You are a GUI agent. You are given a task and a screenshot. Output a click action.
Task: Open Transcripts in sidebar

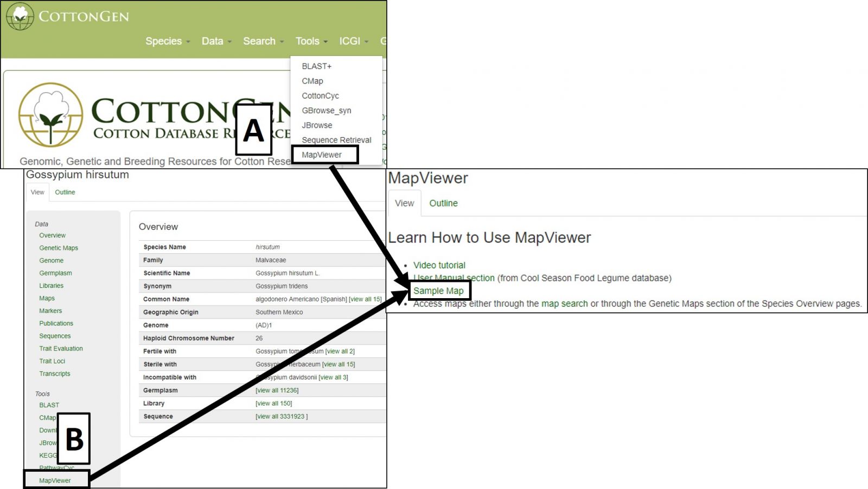(54, 374)
